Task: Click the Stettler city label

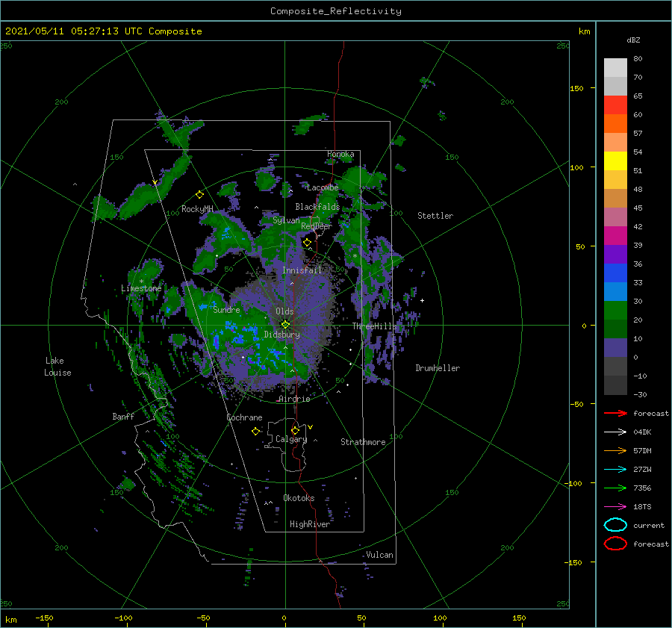Action: [435, 216]
